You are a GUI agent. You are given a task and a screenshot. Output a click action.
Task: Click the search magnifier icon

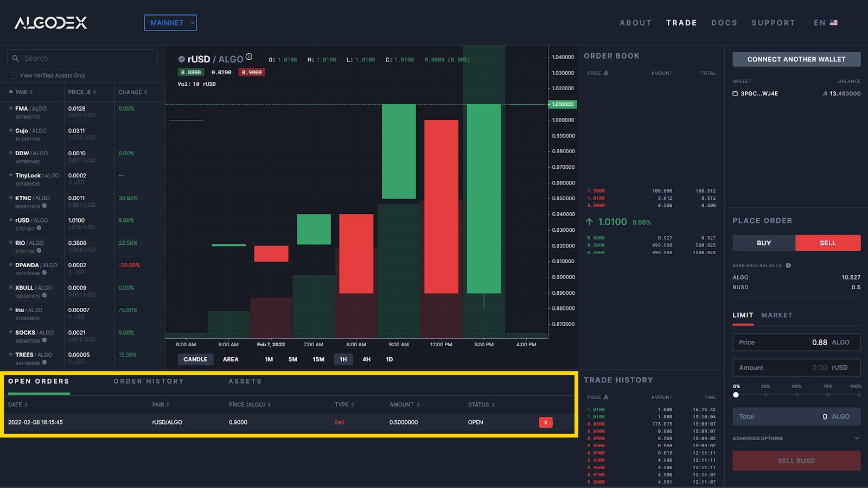click(x=16, y=58)
